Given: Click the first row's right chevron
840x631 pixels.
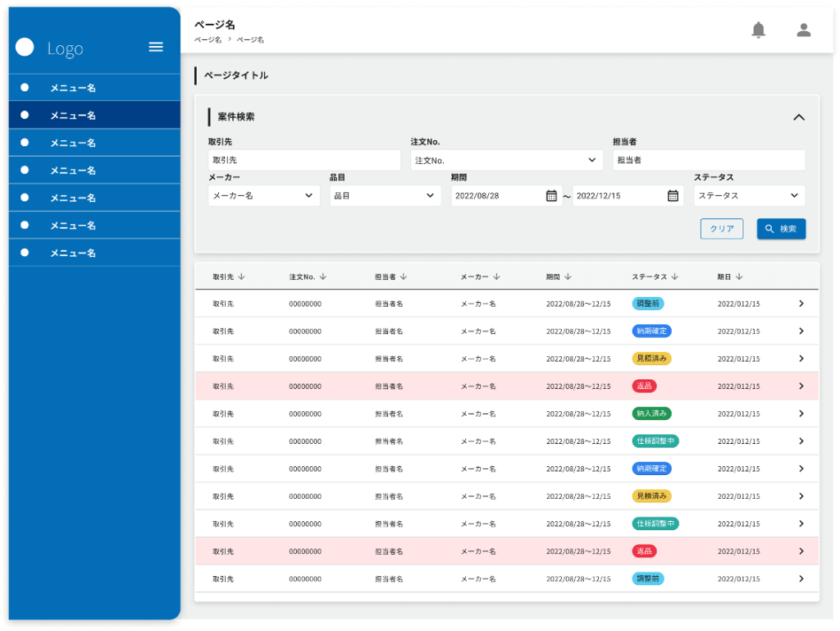Looking at the screenshot, I should (801, 304).
